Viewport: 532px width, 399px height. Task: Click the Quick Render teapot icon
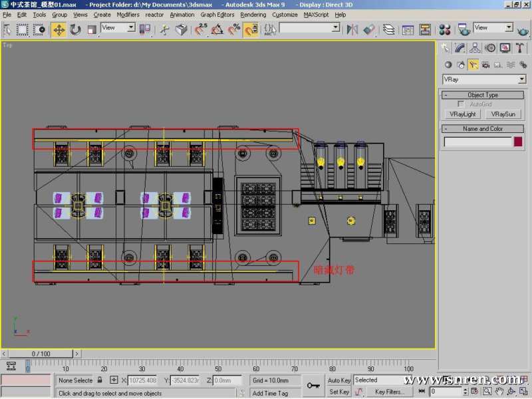point(523,31)
